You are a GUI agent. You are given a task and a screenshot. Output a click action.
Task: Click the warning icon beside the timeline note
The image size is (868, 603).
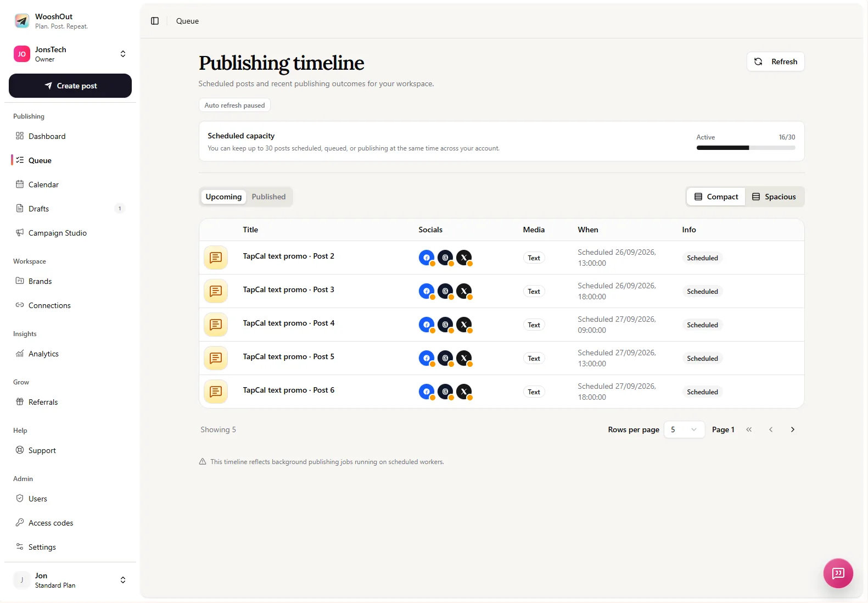(x=203, y=462)
